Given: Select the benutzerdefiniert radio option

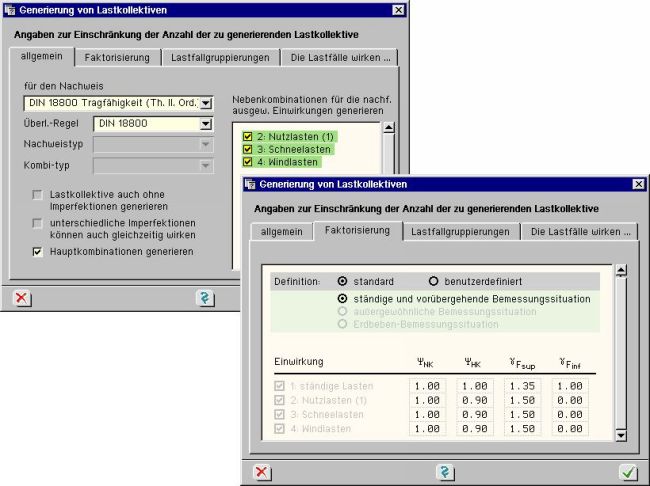Looking at the screenshot, I should pyautogui.click(x=435, y=281).
